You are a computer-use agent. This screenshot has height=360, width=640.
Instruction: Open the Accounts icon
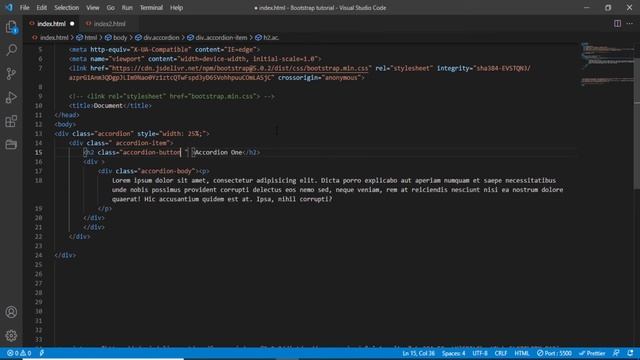pos(11,312)
